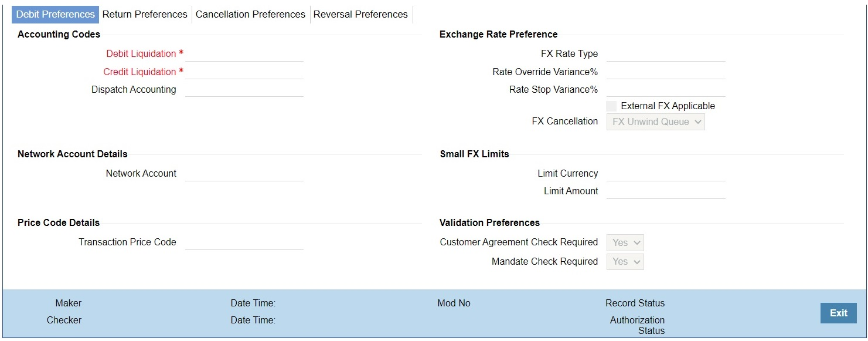Open the FX Cancellation dropdown
Viewport: 868px width, 341px height.
656,122
